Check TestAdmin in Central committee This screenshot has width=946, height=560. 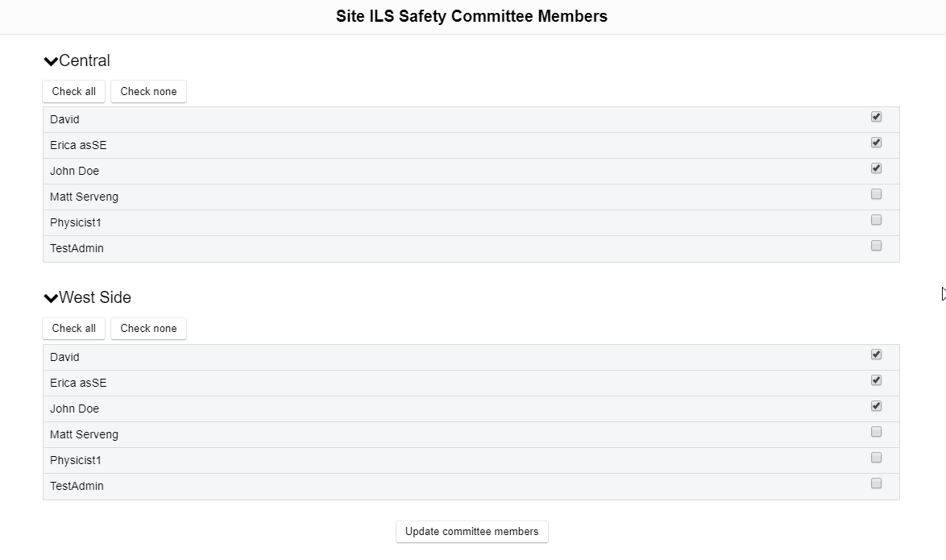click(x=876, y=246)
